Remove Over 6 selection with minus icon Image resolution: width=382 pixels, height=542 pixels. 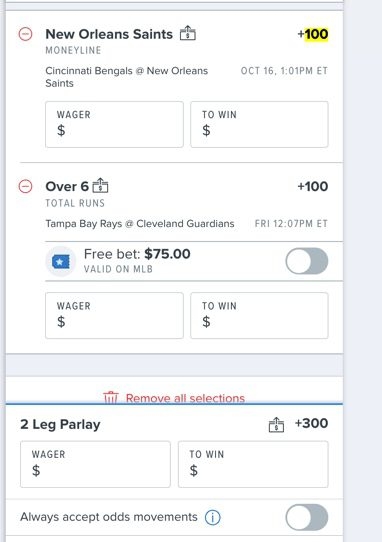click(25, 187)
